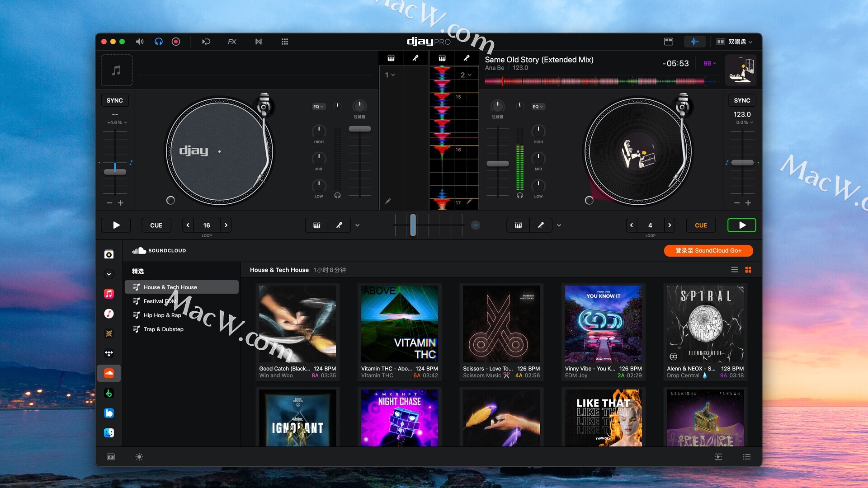Select Beatport source in sidebar
The image size is (868, 488).
(109, 393)
